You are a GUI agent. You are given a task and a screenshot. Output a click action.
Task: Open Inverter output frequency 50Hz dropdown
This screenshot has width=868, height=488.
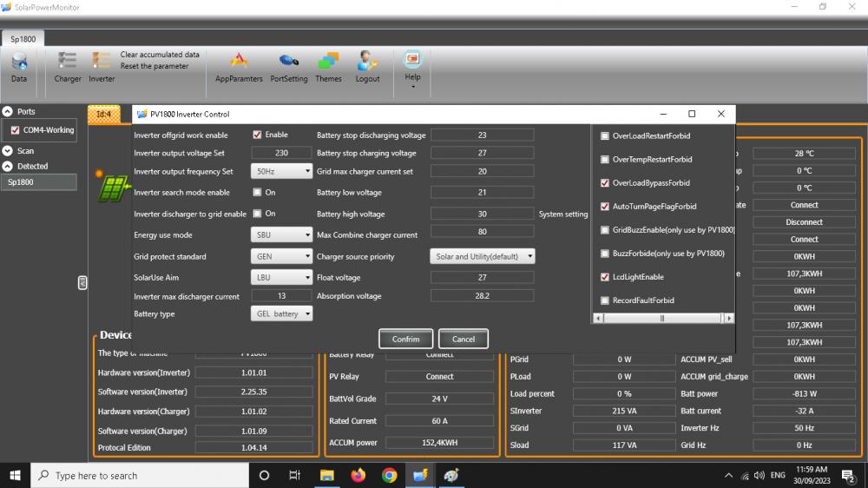pos(281,171)
